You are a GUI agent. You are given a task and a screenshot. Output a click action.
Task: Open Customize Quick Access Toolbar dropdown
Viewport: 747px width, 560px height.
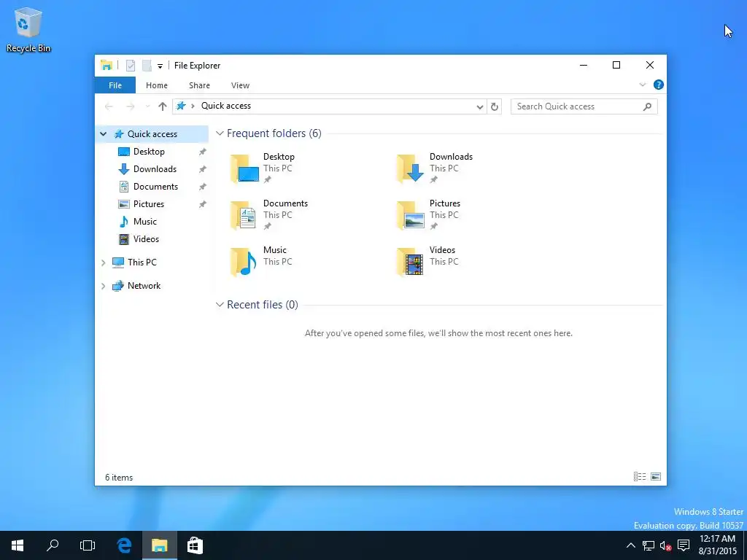[x=160, y=66]
